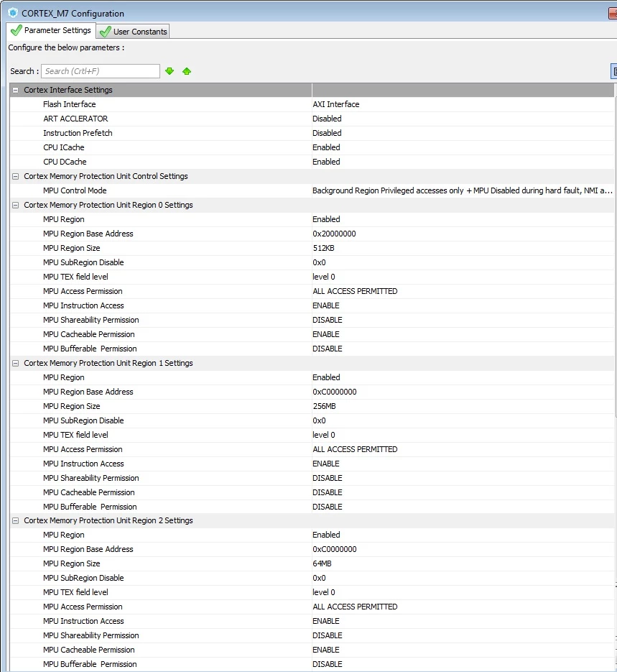Click the green up arrow search-previous icon

click(187, 71)
